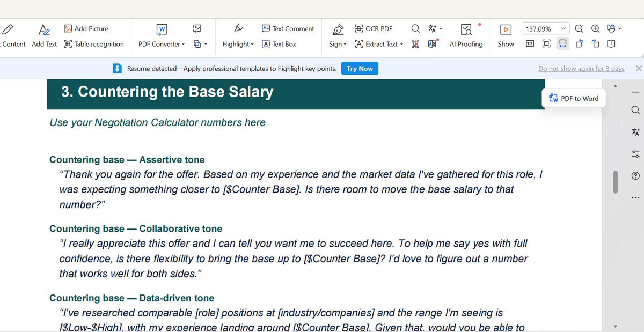
Task: Expand the convert icon dropdown beside zoom in
Action: click(620, 29)
